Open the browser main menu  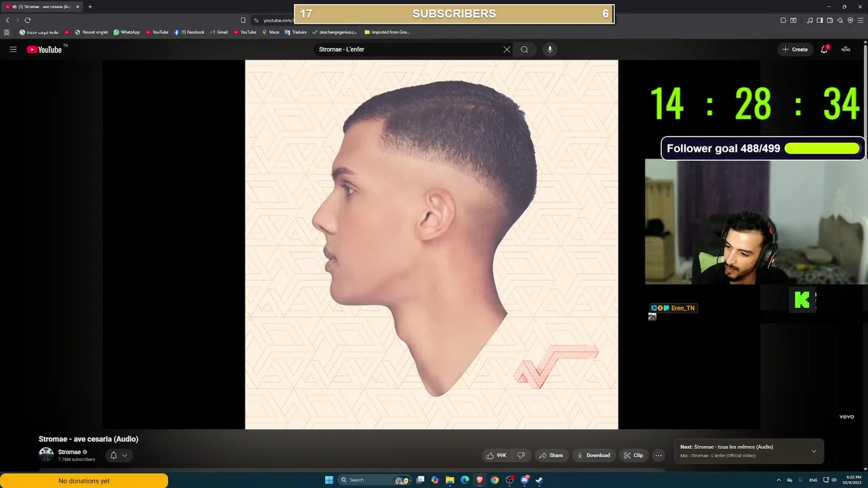861,20
